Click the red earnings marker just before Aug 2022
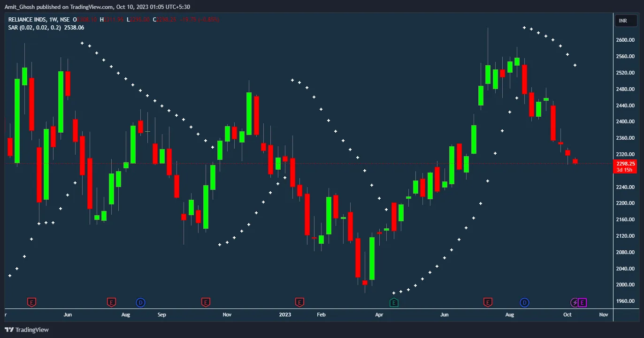 tap(111, 302)
